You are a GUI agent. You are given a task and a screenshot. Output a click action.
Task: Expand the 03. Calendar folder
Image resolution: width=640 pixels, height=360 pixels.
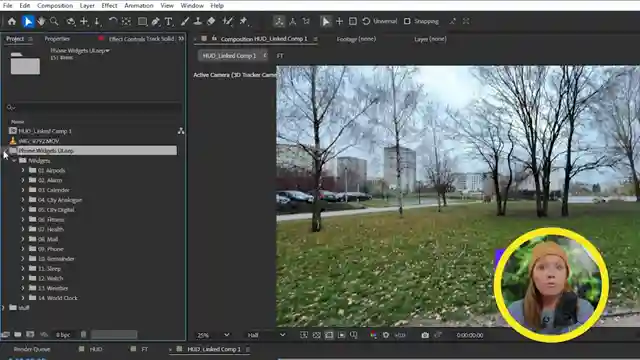coord(23,190)
